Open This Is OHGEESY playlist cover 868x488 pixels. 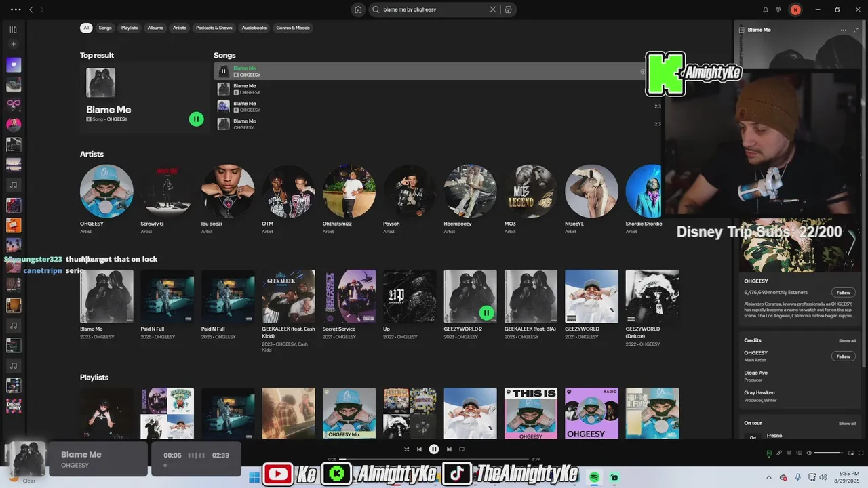point(531,413)
